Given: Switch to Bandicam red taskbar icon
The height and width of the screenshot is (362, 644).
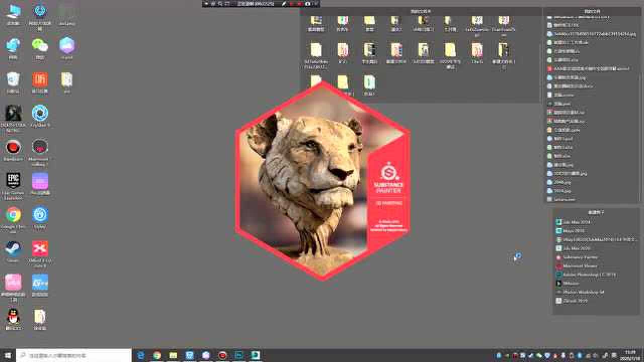Looking at the screenshot, I should point(222,355).
